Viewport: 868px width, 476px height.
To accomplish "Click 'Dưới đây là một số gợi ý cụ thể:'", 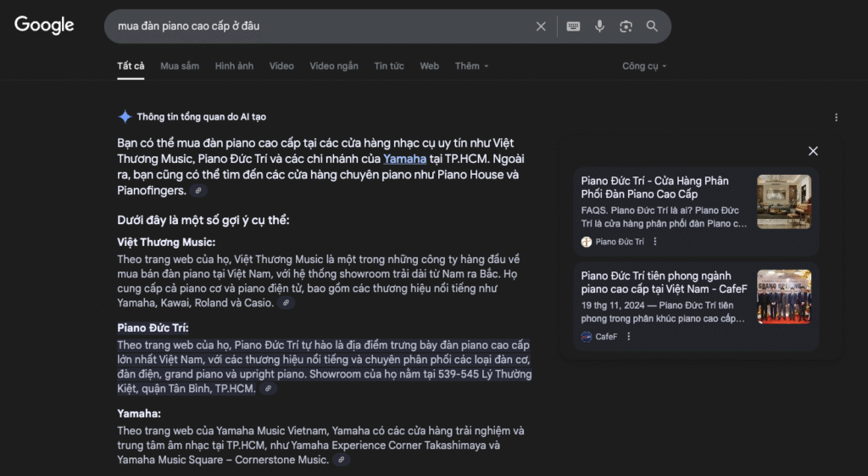I will 203,220.
